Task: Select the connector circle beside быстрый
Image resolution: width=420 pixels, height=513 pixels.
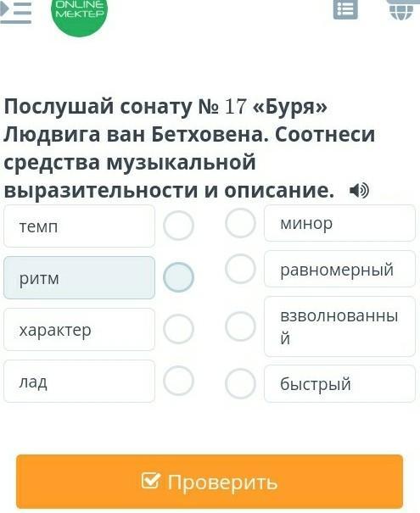Action: pos(240,383)
